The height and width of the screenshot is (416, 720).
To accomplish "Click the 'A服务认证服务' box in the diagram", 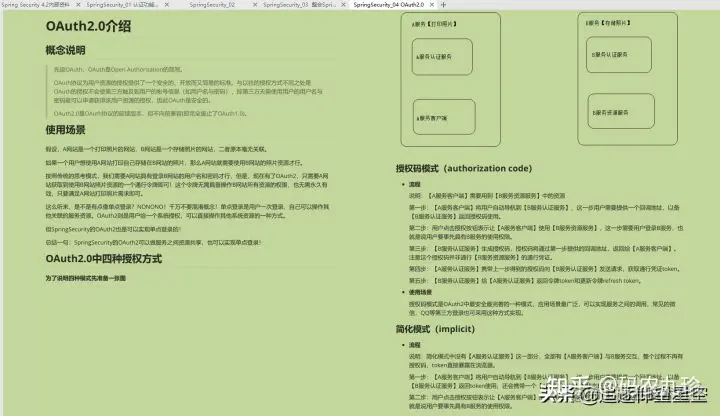I will (x=442, y=56).
